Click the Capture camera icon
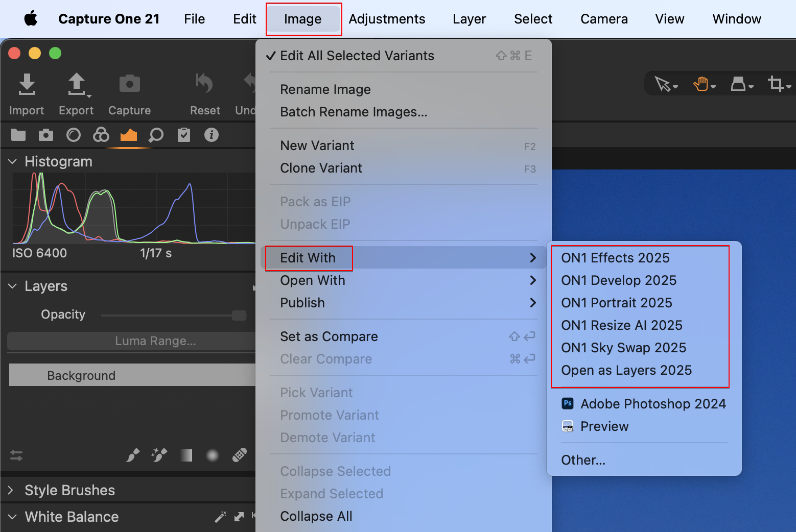 point(129,85)
